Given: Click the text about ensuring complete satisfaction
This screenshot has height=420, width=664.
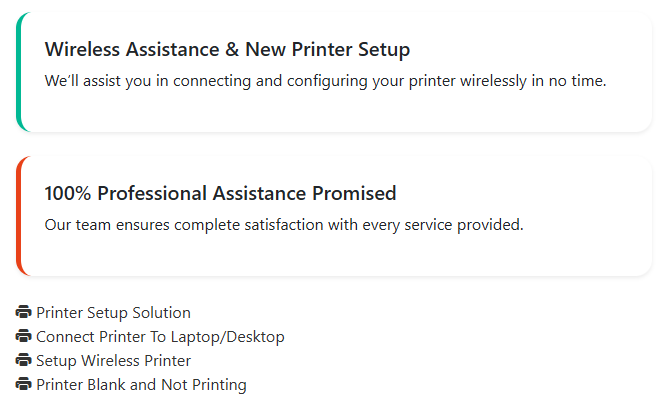Looking at the screenshot, I should 284,225.
